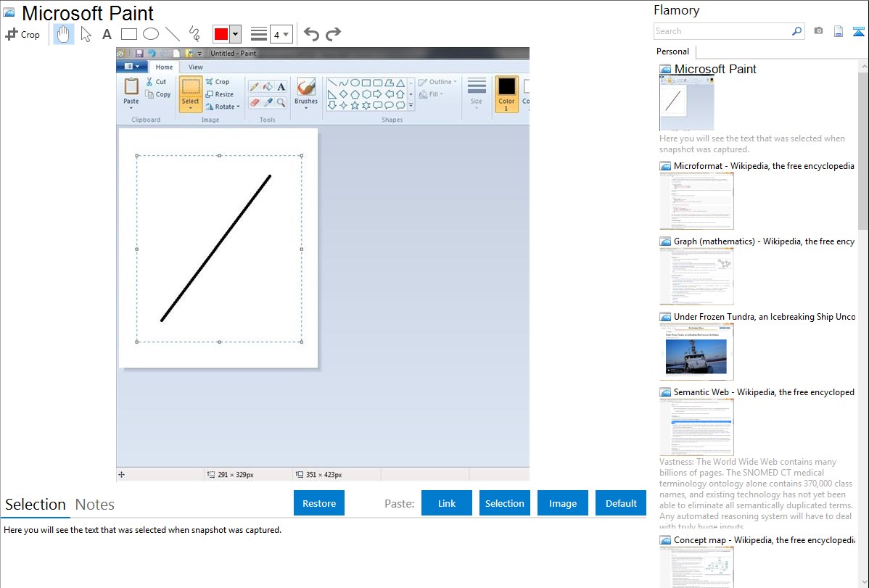The width and height of the screenshot is (869, 588).
Task: Select the Magnifier tool in Paint
Action: (281, 102)
